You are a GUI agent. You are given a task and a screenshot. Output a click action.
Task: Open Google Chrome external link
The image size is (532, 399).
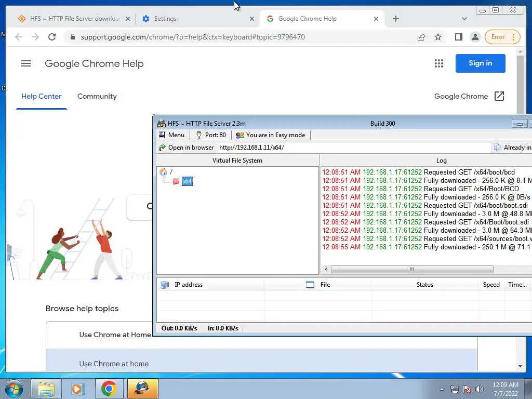(469, 96)
